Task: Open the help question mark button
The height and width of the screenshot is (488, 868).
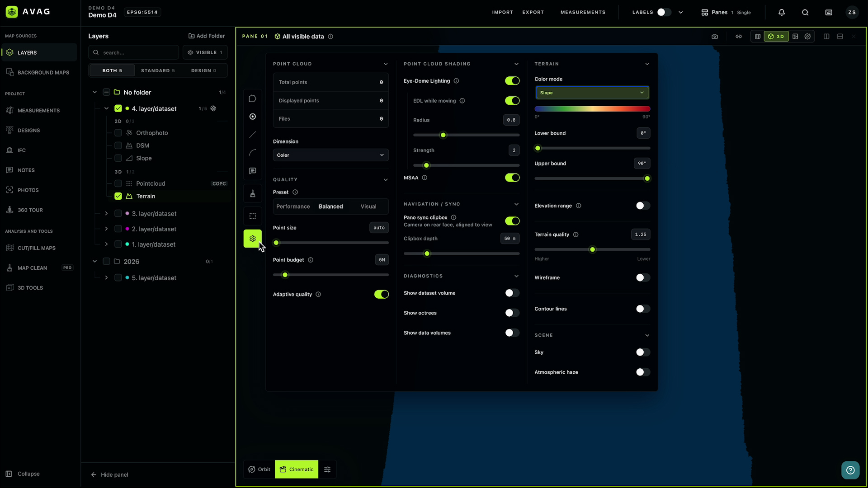Action: click(850, 470)
